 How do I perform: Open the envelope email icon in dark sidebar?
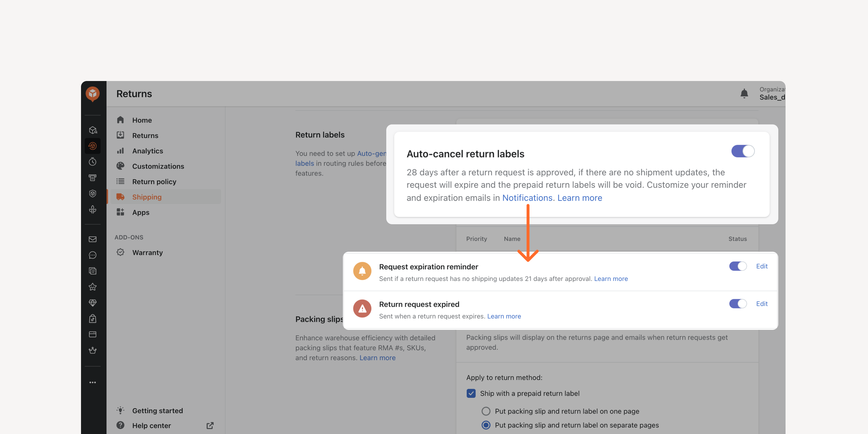[x=93, y=239]
